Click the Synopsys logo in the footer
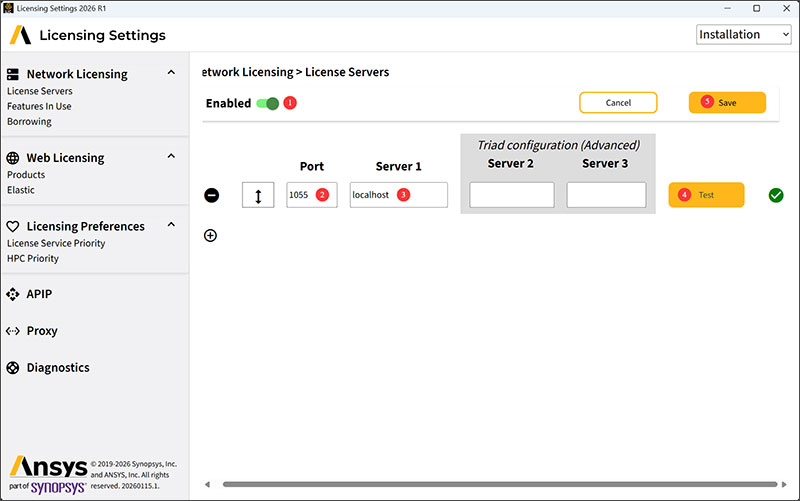 58,487
